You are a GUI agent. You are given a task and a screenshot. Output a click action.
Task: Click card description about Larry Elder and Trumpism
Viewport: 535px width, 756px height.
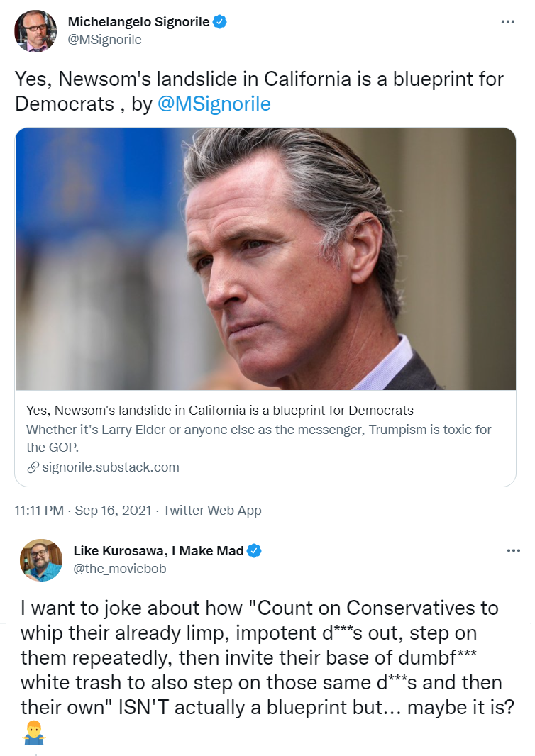click(258, 438)
